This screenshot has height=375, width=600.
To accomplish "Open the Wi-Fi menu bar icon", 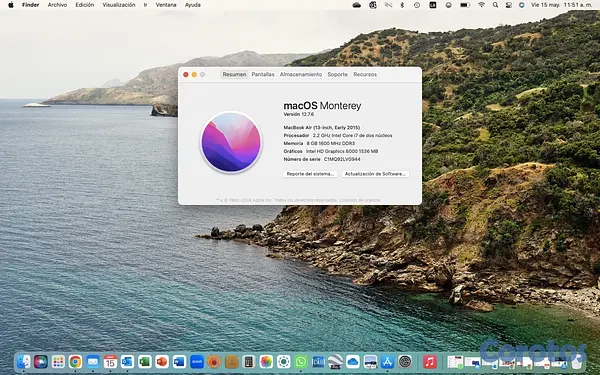I will coord(481,5).
